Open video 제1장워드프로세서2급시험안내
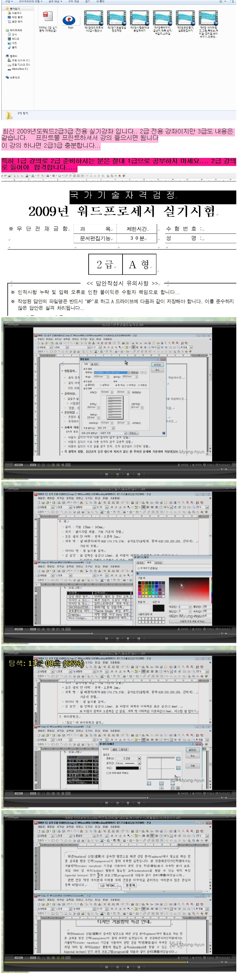This screenshot has height=980, width=241. pos(94,21)
